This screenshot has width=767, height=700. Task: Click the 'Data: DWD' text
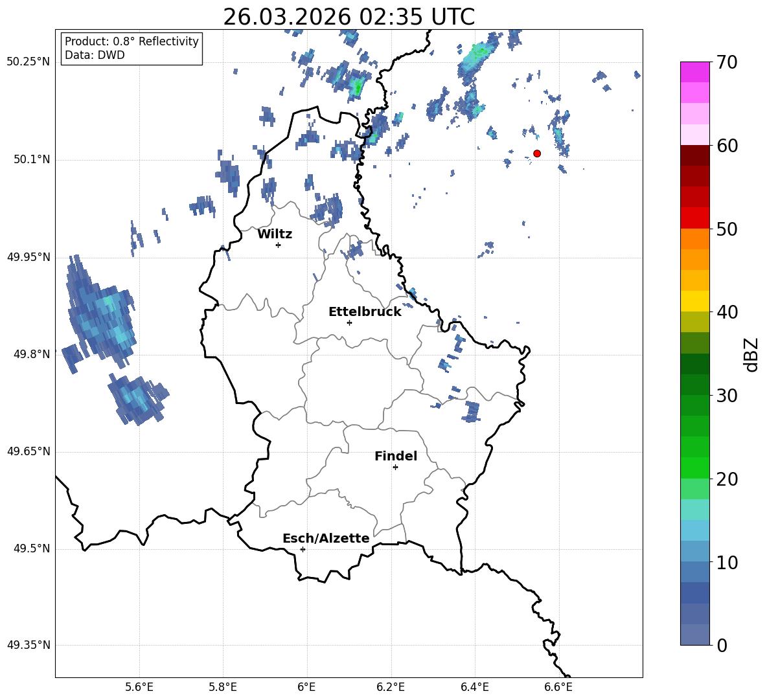point(95,55)
